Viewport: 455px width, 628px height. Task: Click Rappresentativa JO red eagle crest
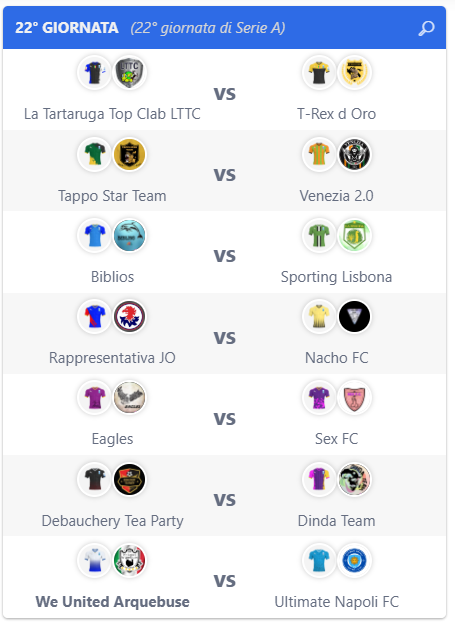[129, 316]
